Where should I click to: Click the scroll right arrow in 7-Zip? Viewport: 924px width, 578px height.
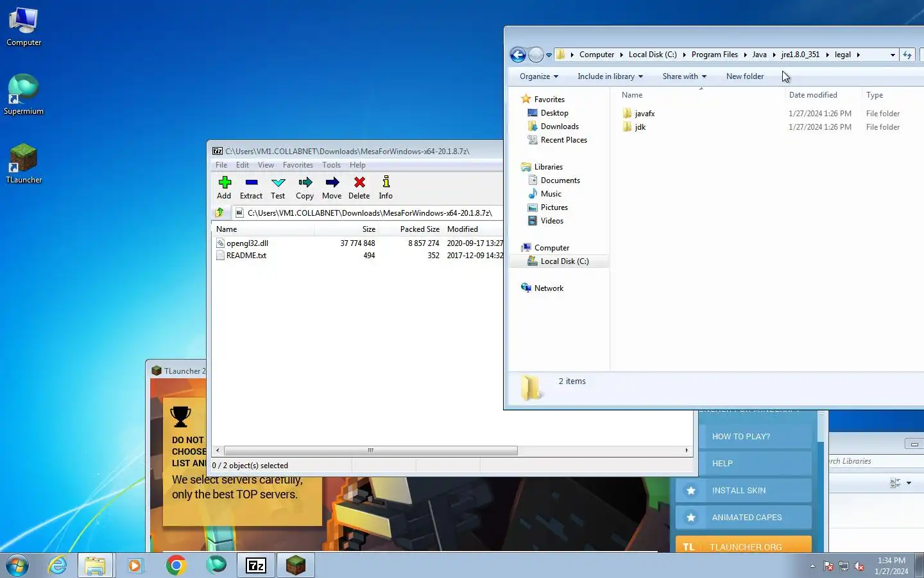[x=687, y=451]
